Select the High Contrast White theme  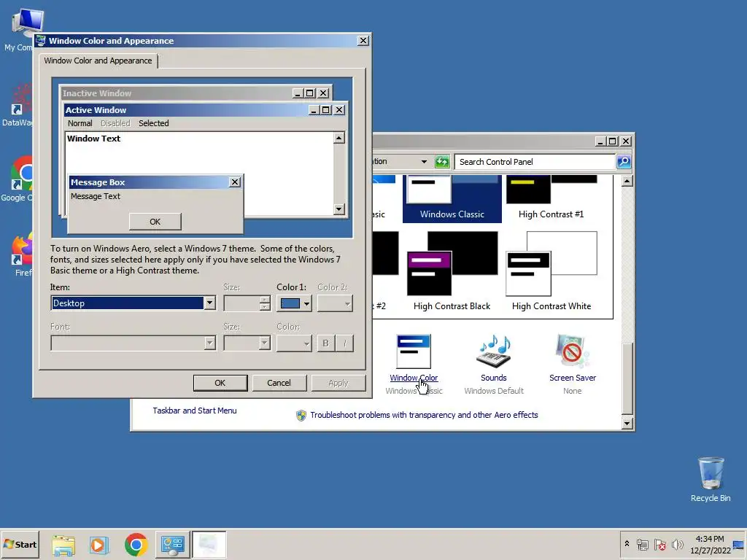click(x=551, y=271)
